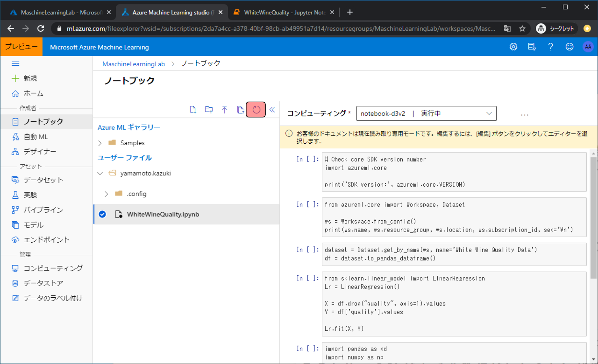Click the create new file icon
This screenshot has height=364, width=598.
193,110
